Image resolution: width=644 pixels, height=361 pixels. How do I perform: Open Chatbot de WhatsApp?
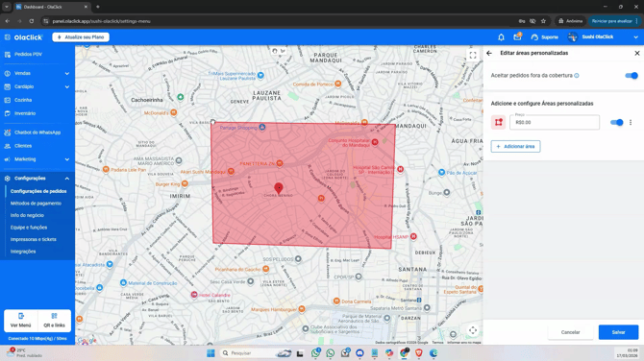[x=37, y=132]
